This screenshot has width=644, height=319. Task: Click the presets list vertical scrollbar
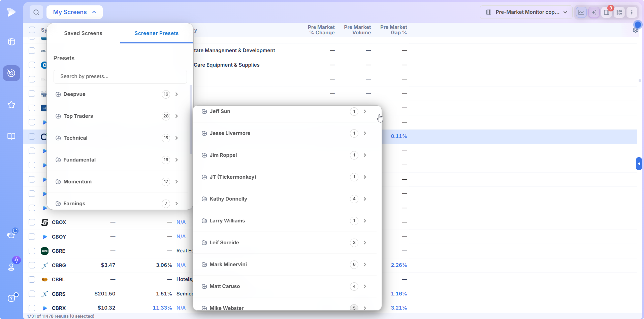click(191, 119)
